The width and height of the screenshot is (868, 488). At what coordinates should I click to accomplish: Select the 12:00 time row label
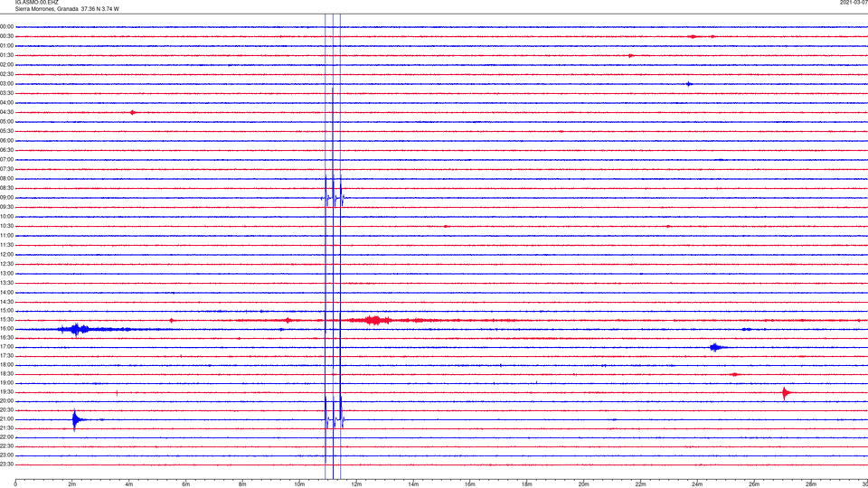pyautogui.click(x=6, y=255)
